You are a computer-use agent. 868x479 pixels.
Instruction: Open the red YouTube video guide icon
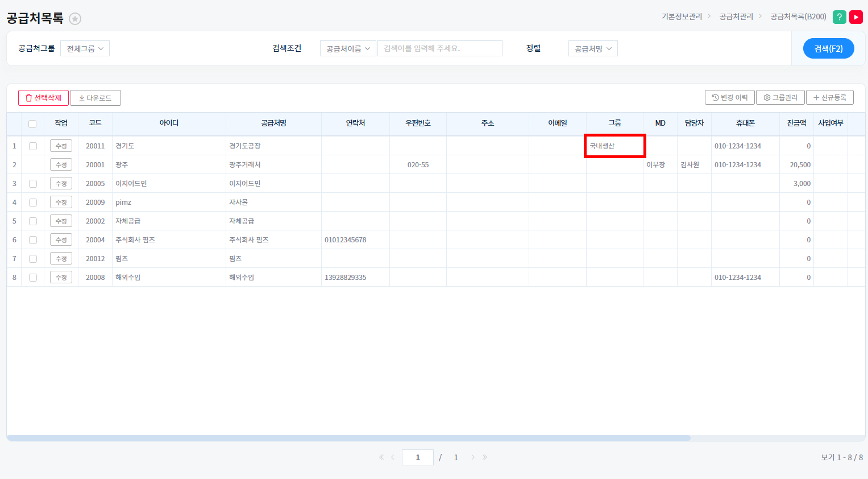tap(855, 17)
